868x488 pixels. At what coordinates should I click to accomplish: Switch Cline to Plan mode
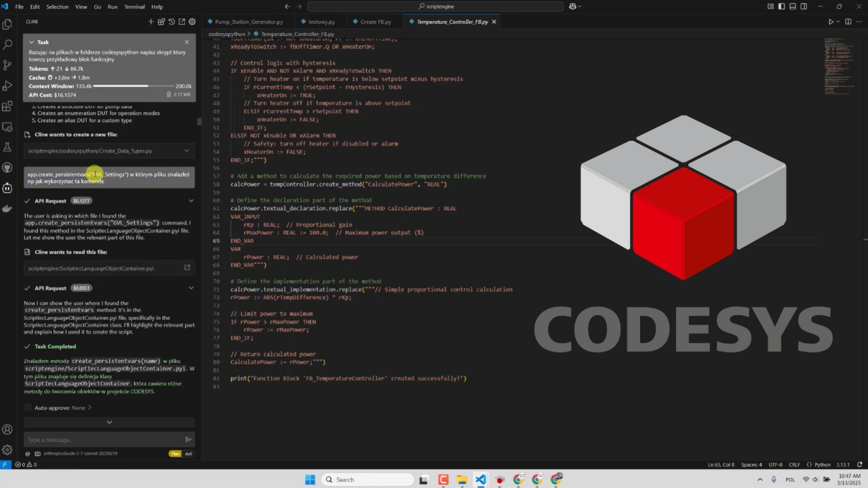point(175,453)
